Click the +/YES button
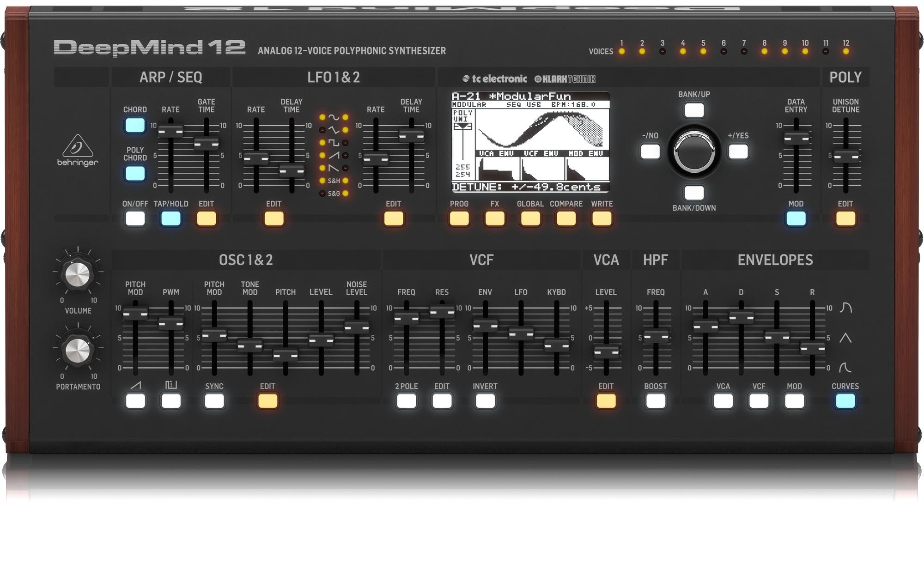 (738, 151)
